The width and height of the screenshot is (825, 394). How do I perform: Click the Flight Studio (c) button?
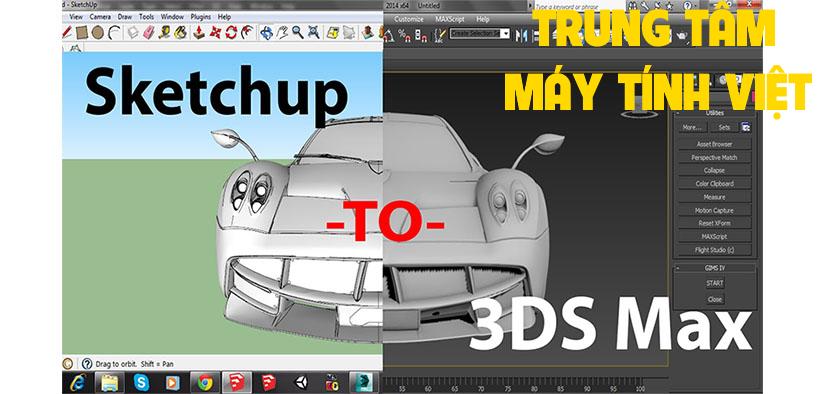(714, 250)
